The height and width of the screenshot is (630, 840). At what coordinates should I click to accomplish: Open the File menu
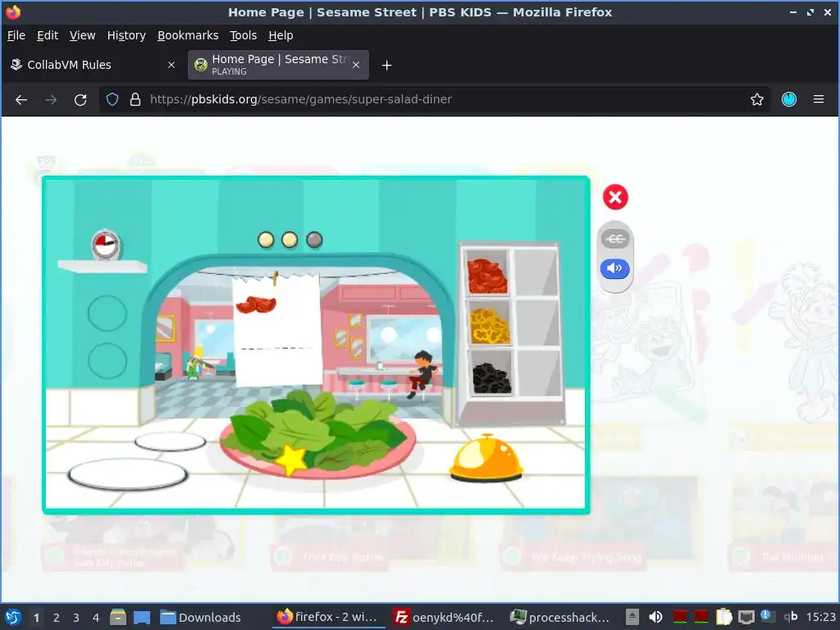[x=16, y=35]
